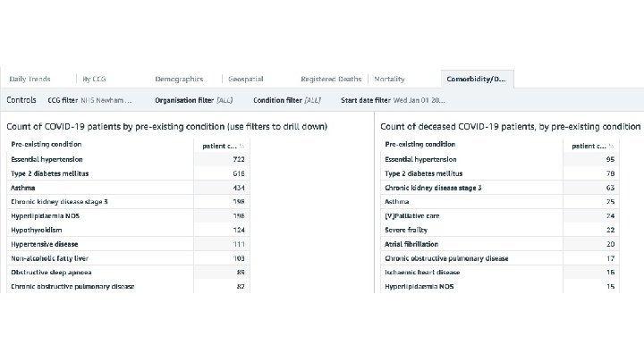644x362 pixels.
Task: Open the CCG filter dropdown
Action: point(89,100)
